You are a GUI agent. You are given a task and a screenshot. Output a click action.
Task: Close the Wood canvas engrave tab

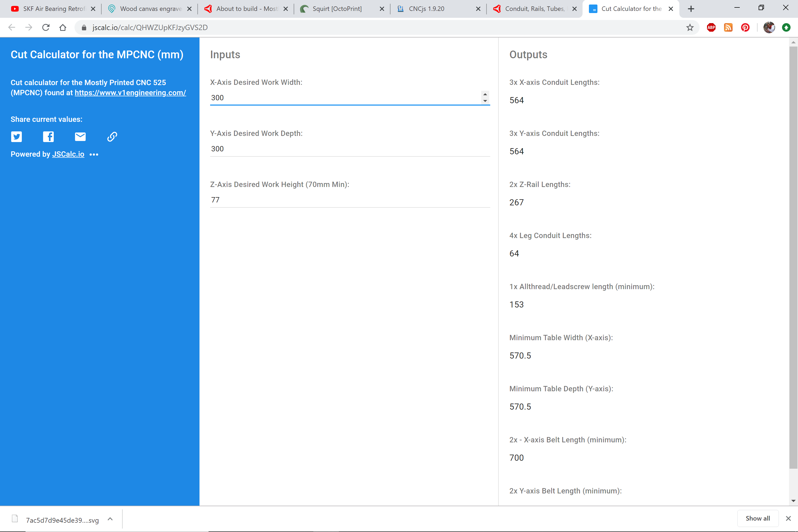tap(189, 9)
